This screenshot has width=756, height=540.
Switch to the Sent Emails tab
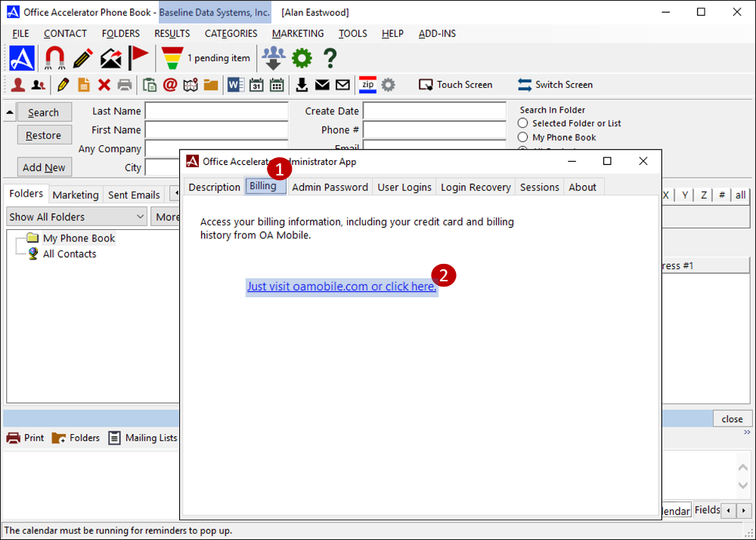[x=134, y=195]
